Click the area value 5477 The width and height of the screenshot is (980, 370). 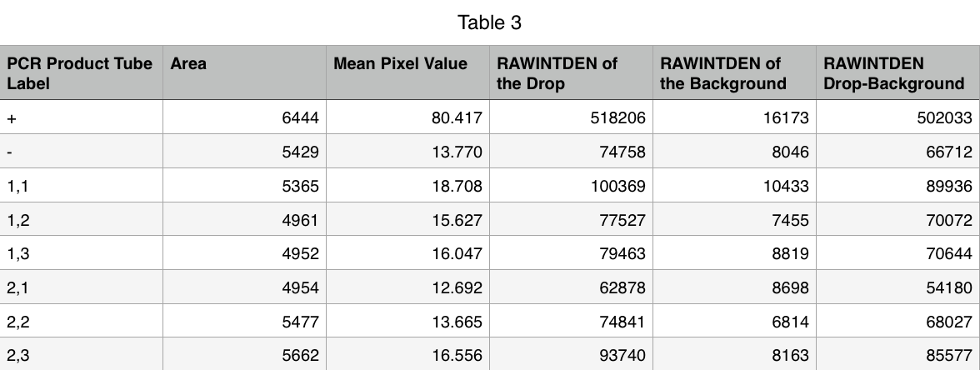coord(300,322)
